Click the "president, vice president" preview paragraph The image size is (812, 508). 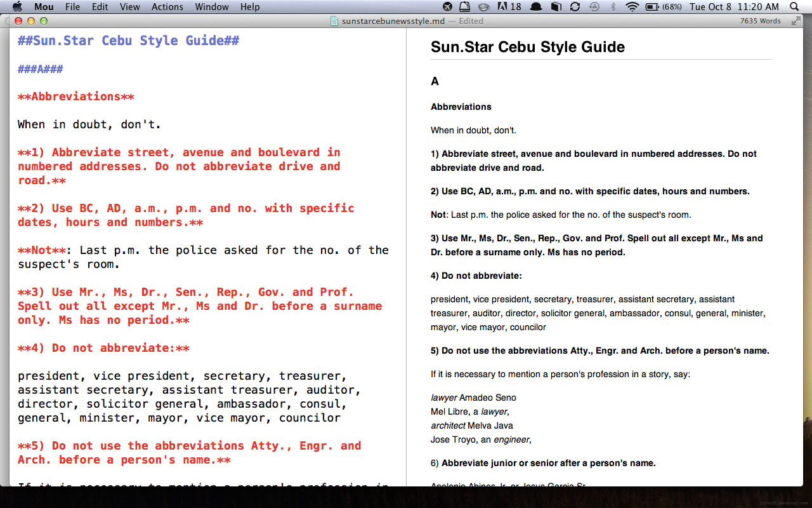(x=598, y=313)
